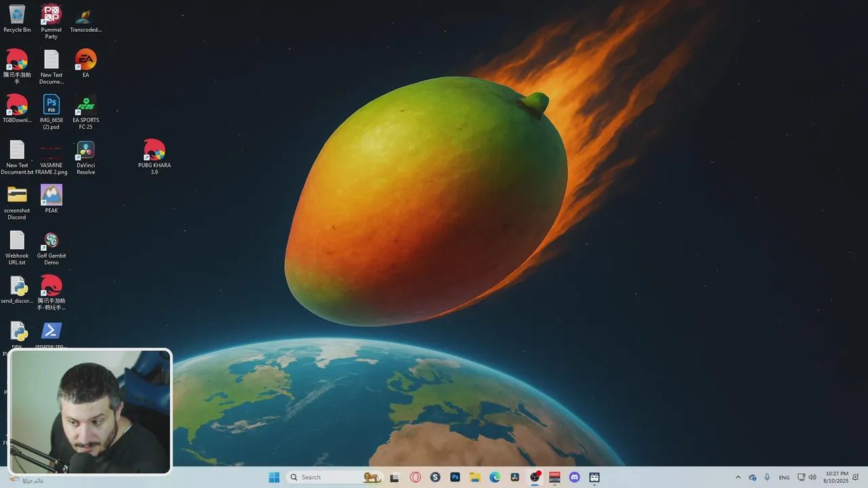Open the Voicemeeter taskbar icon
Image resolution: width=868 pixels, height=488 pixels.
click(555, 477)
